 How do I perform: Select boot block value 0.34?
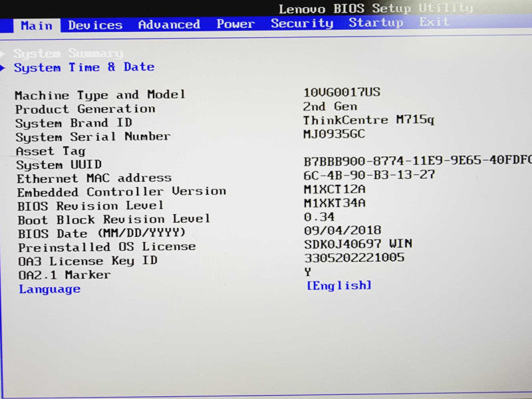[x=319, y=217]
